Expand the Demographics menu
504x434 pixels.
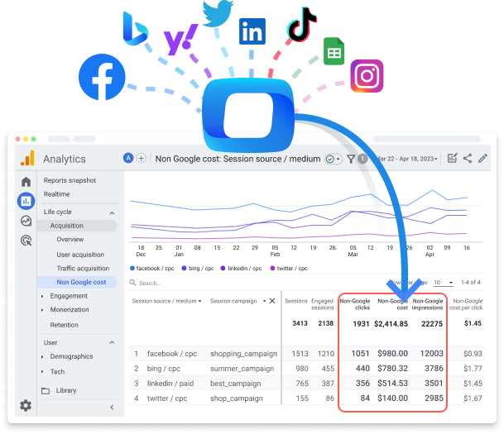42,356
